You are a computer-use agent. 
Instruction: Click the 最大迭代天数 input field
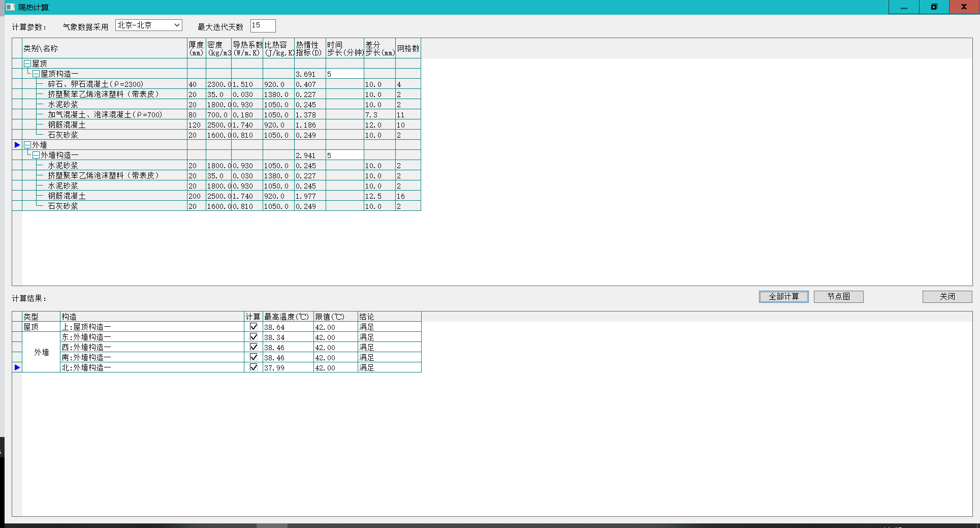pyautogui.click(x=263, y=25)
